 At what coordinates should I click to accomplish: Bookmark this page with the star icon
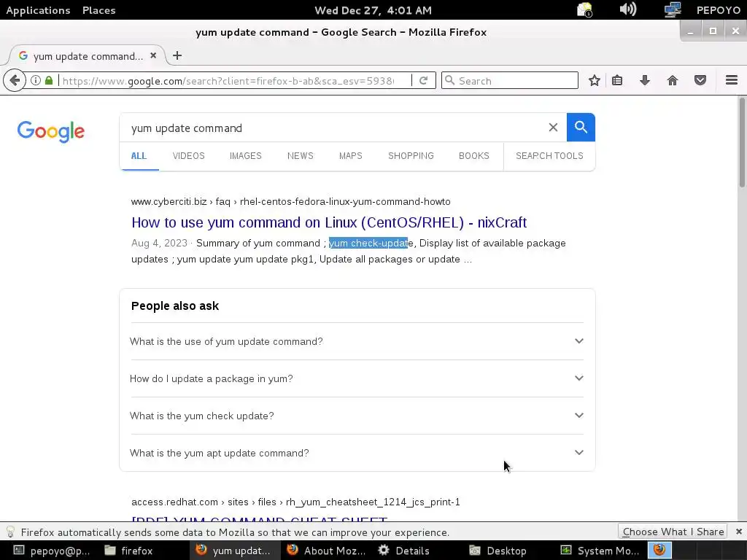coord(594,80)
